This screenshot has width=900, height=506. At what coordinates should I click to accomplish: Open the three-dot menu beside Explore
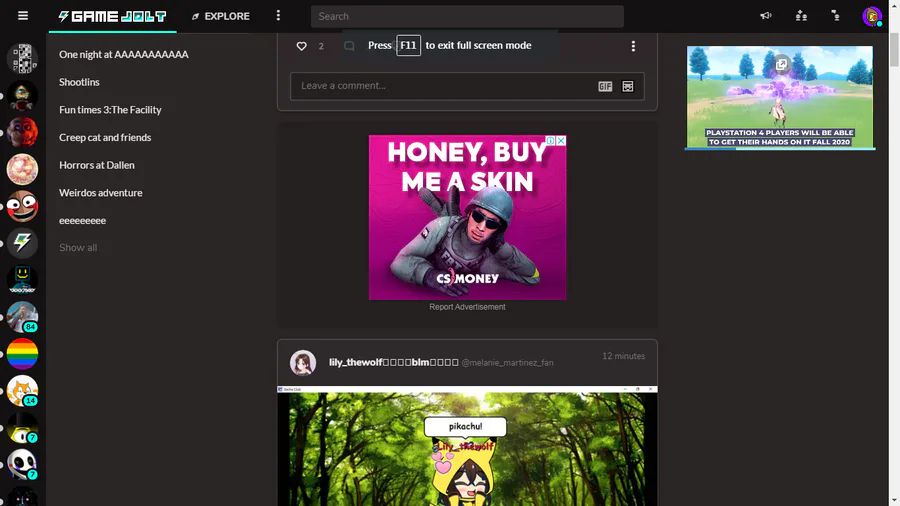coord(278,15)
